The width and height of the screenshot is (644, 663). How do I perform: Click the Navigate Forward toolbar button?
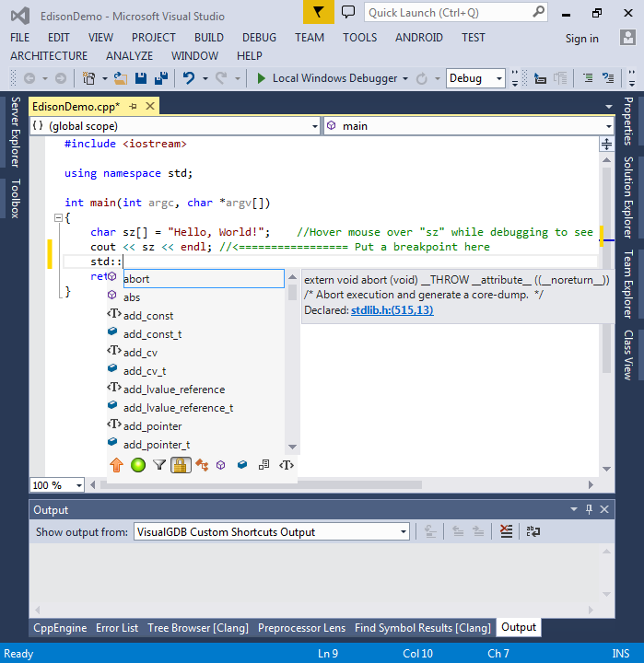[61, 78]
